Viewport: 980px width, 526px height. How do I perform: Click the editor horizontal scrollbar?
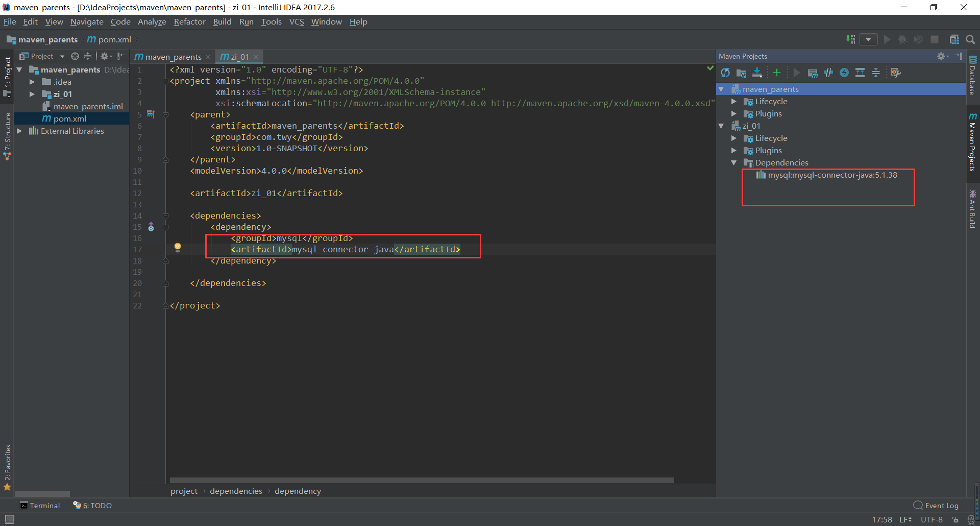422,480
